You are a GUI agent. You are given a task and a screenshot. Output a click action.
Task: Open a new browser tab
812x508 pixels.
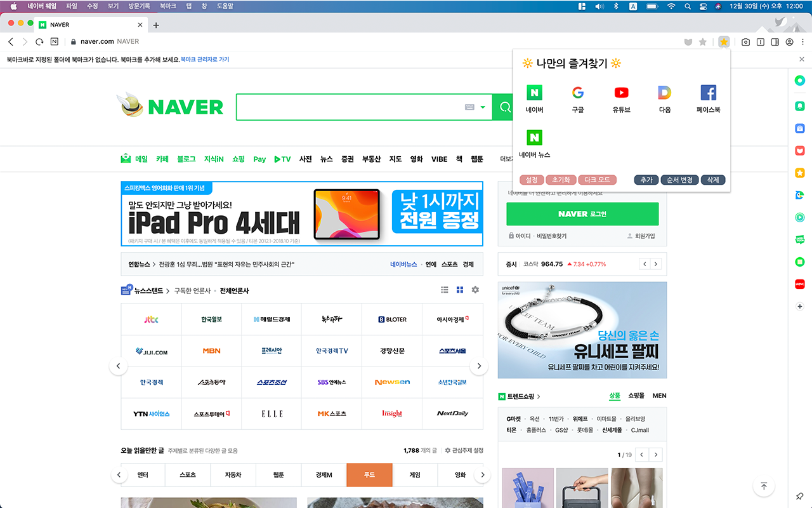pyautogui.click(x=156, y=25)
